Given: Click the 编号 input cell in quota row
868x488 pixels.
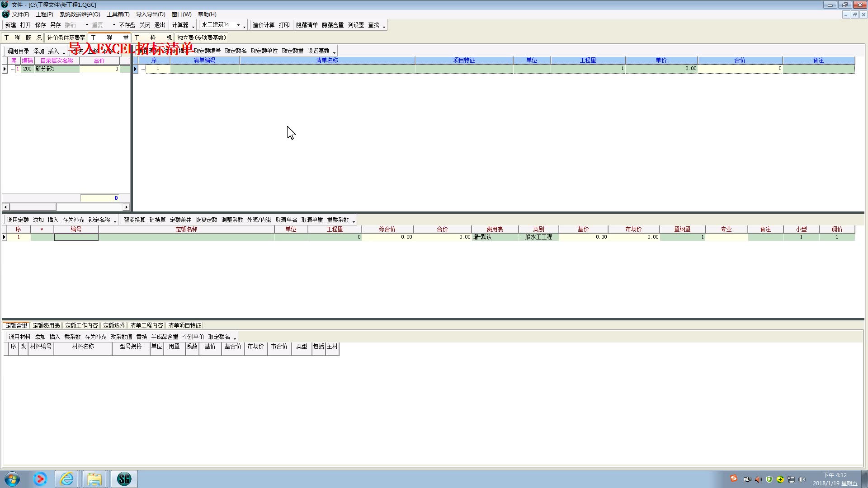Looking at the screenshot, I should coord(76,237).
